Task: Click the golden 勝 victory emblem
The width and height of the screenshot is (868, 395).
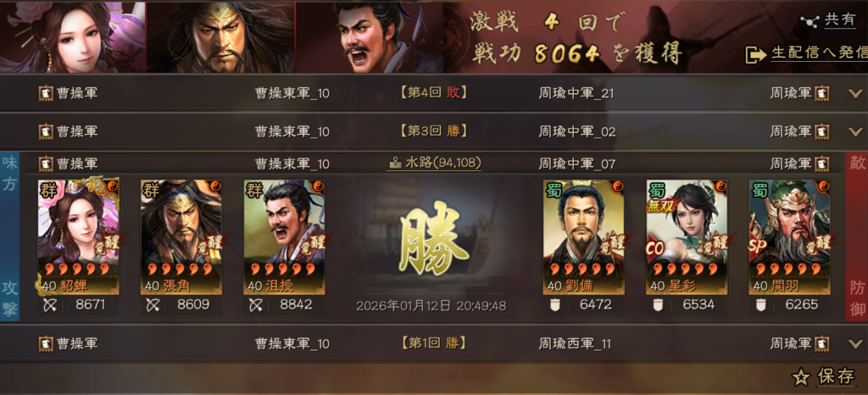Action: coord(434,238)
